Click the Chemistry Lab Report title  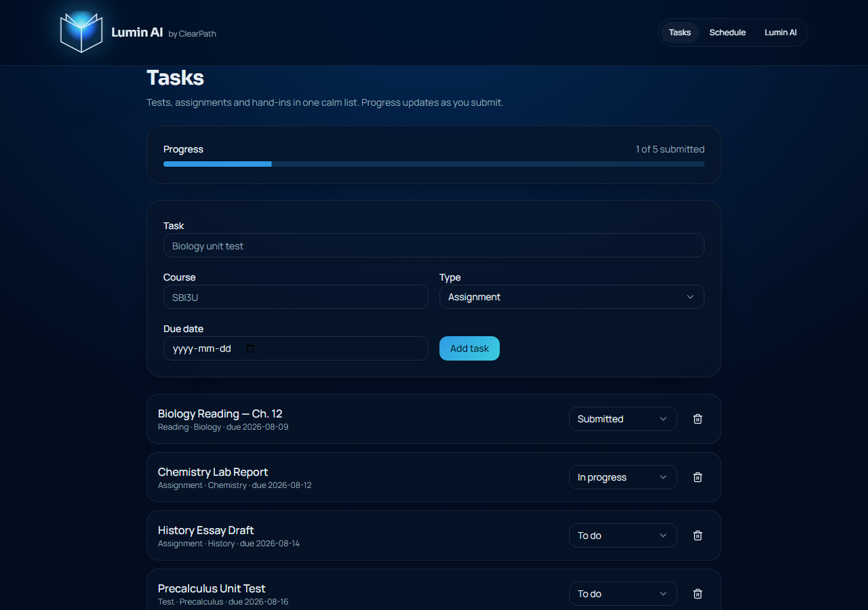(213, 472)
